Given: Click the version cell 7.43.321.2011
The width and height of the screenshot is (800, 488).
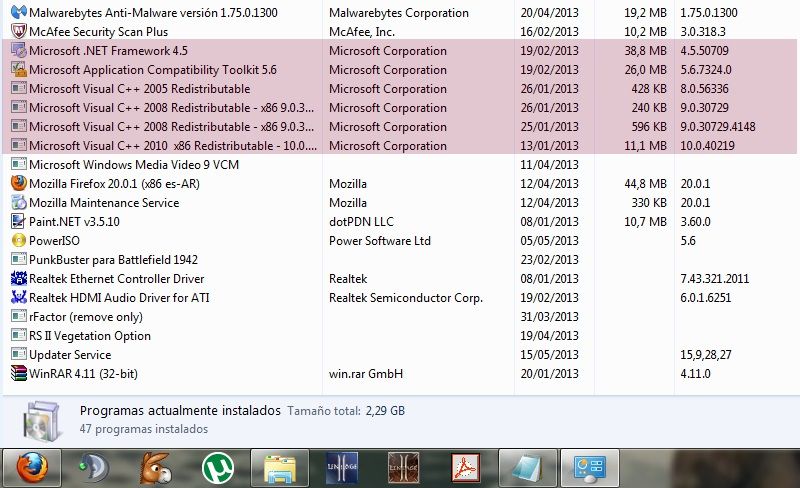Looking at the screenshot, I should tap(714, 279).
